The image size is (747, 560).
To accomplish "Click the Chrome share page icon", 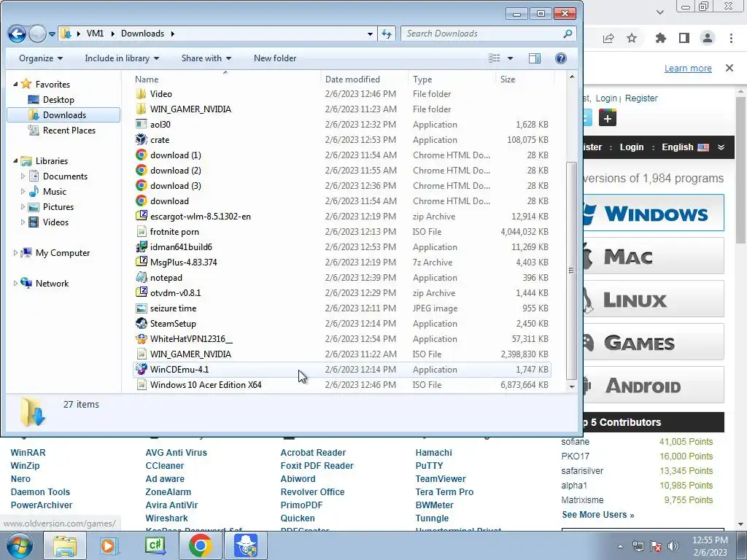I will (x=608, y=38).
